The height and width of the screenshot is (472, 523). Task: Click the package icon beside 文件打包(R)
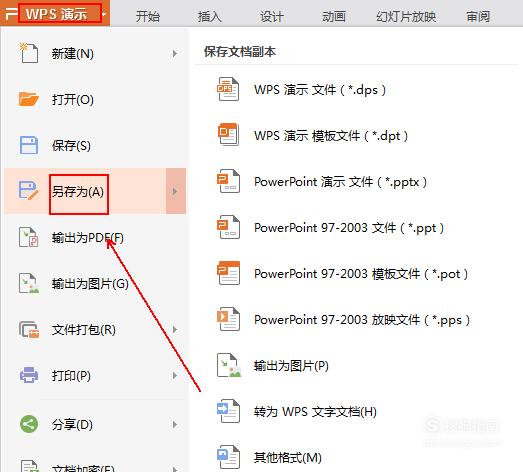tap(29, 330)
